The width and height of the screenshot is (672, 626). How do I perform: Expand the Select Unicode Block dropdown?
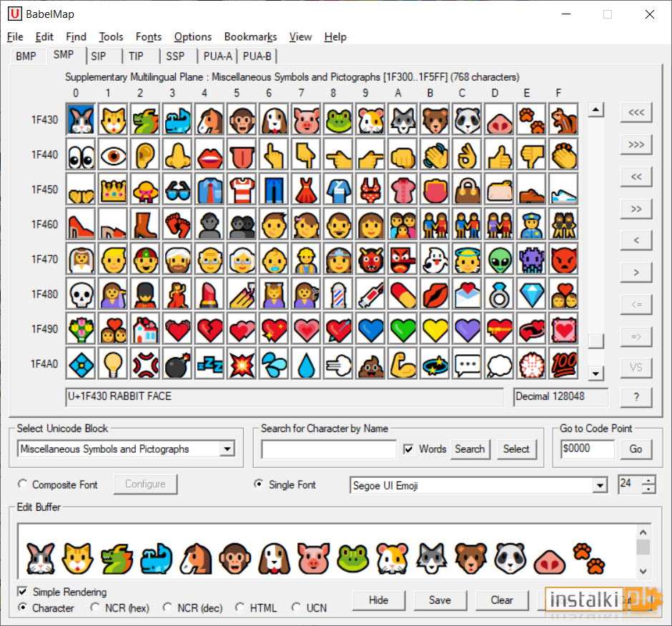[227, 449]
